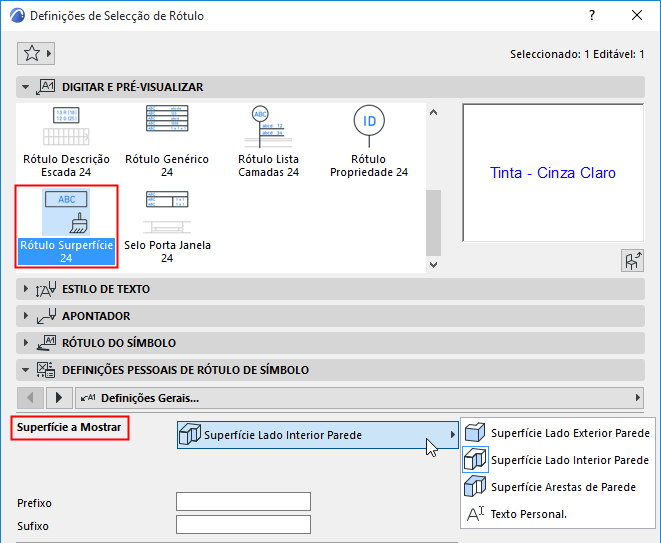The width and height of the screenshot is (661, 543).
Task: Collapse Definições Pessoais de Rótulo de Símbolo
Action: coord(25,370)
